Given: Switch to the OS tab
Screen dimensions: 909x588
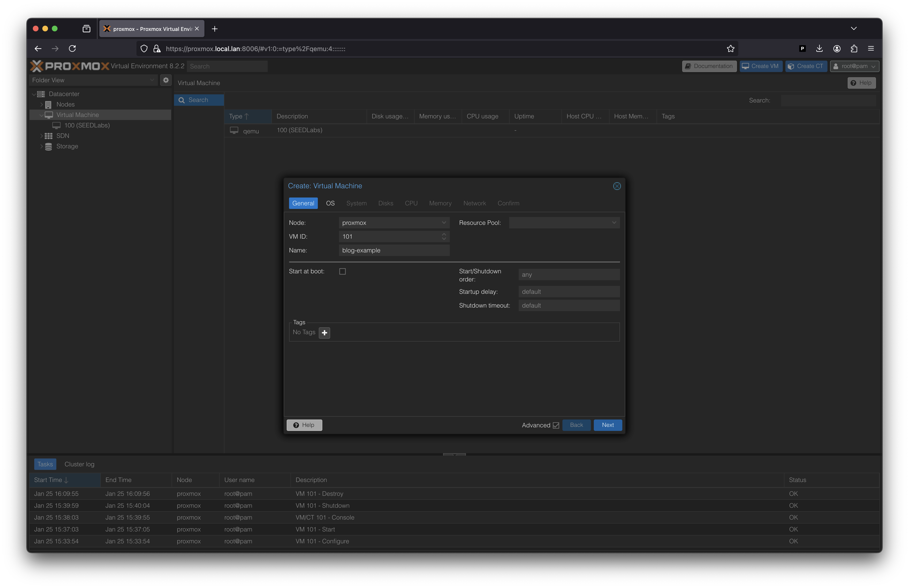Looking at the screenshot, I should coord(330,203).
